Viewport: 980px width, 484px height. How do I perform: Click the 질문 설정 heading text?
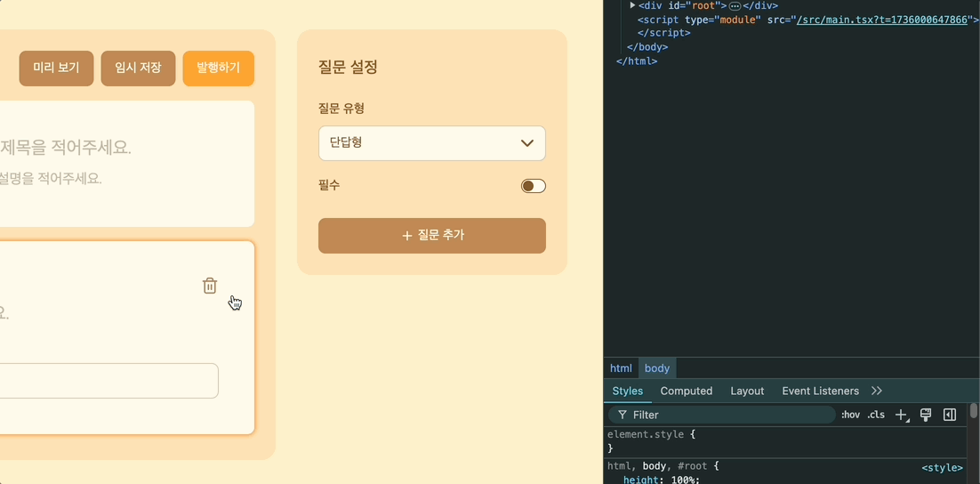348,67
